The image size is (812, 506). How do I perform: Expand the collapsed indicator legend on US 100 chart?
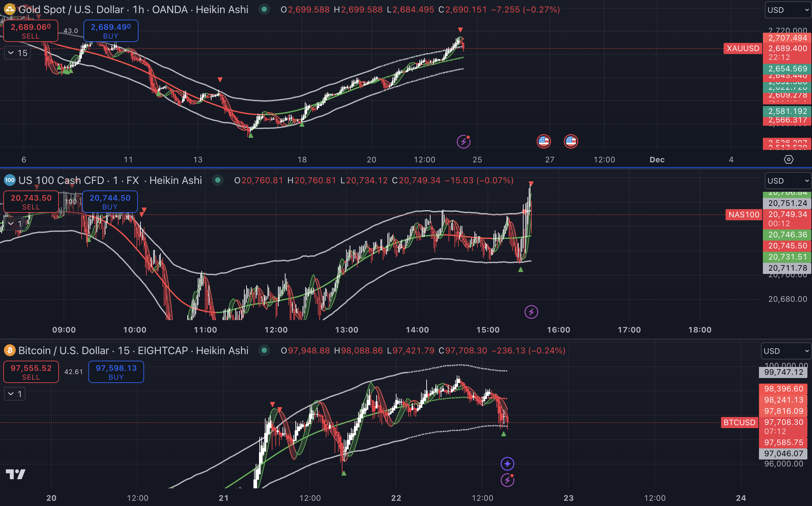point(15,223)
